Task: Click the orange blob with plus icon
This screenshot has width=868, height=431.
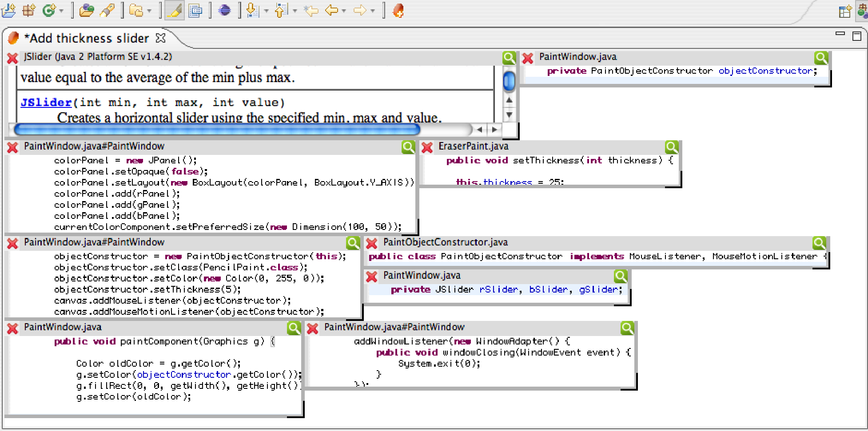Action: coord(398,10)
